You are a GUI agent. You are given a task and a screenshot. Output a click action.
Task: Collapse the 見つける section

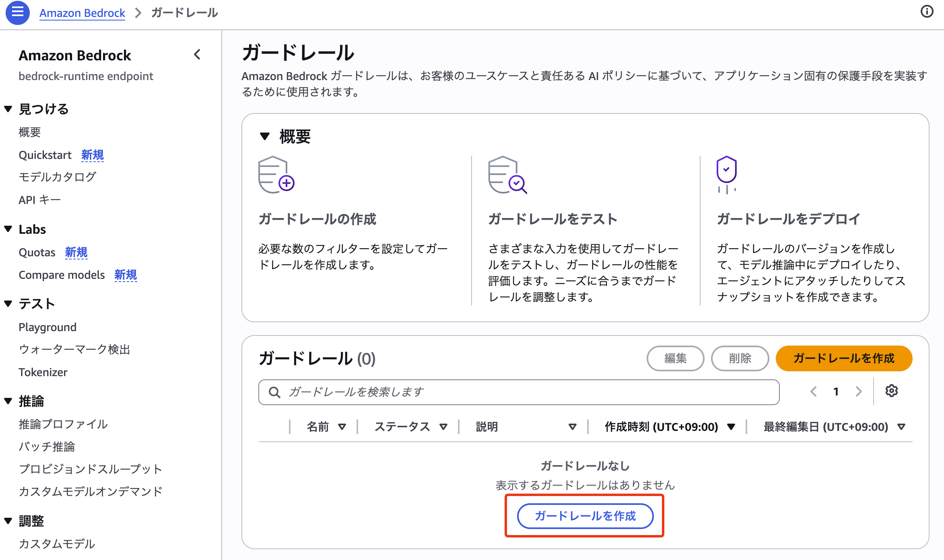[x=8, y=109]
